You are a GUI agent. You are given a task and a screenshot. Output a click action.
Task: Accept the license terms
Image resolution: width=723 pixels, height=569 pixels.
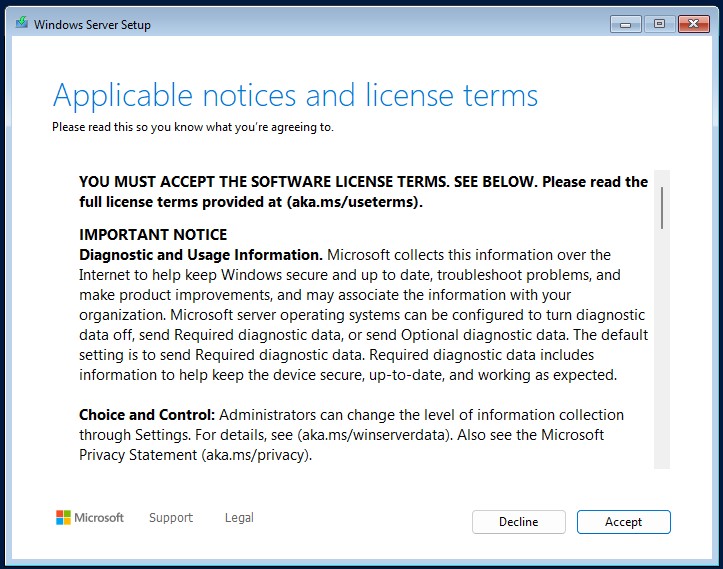[623, 522]
